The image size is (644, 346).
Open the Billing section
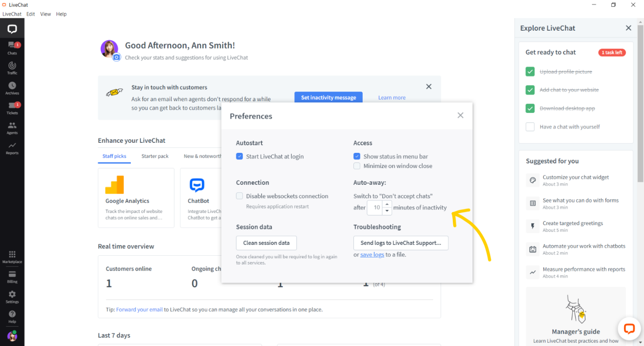tap(12, 277)
